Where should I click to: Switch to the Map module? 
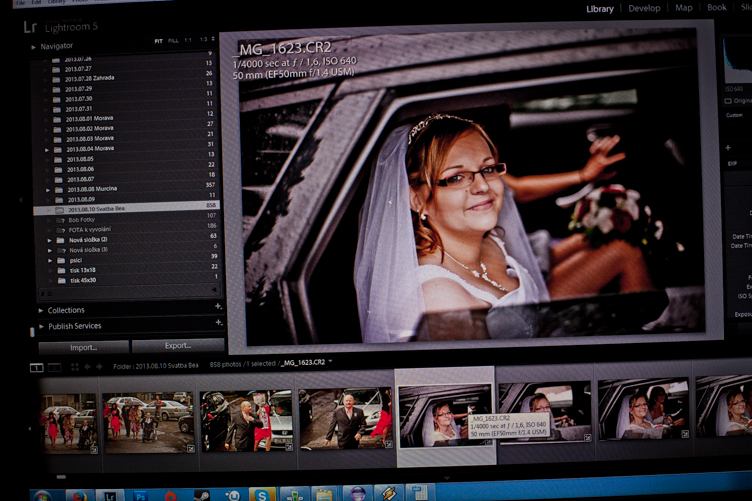pos(683,8)
